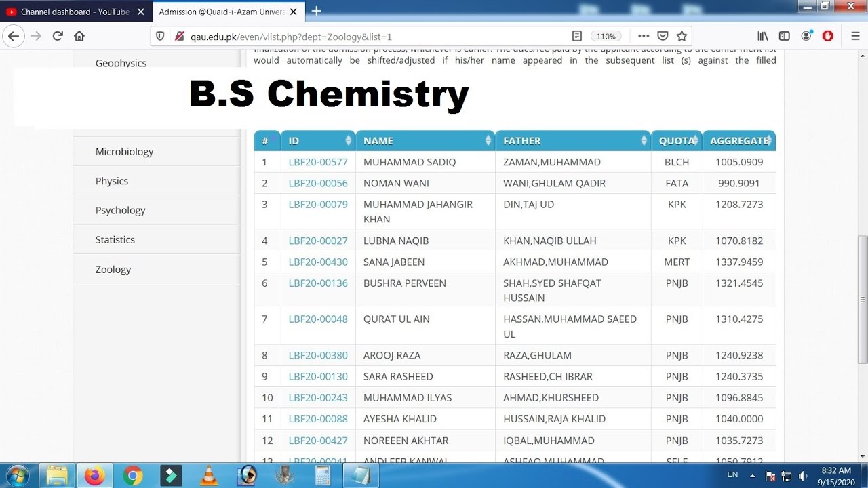Sort table by the # column

pyautogui.click(x=267, y=140)
